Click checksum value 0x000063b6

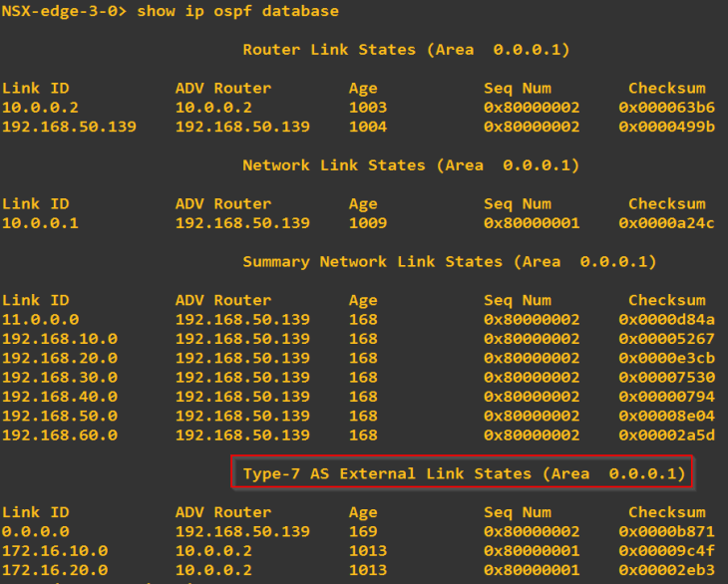click(666, 108)
